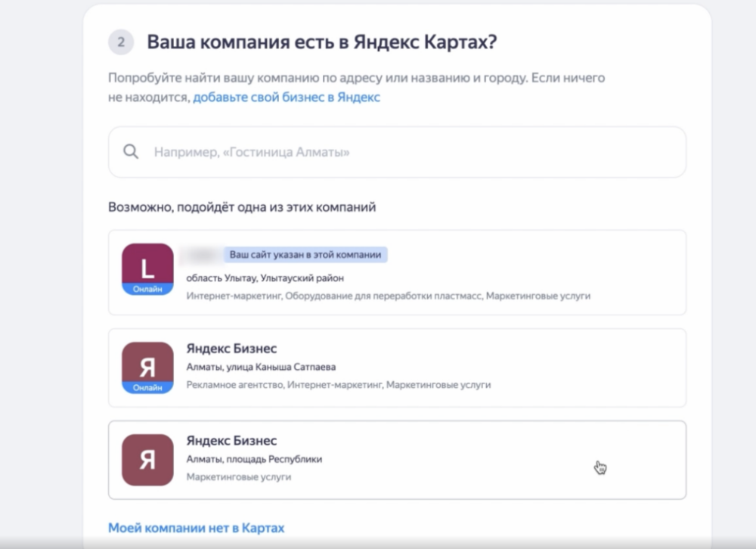The image size is (756, 549).
Task: Click the badge "Ваш сайт указан в этой компании"
Action: click(x=305, y=255)
